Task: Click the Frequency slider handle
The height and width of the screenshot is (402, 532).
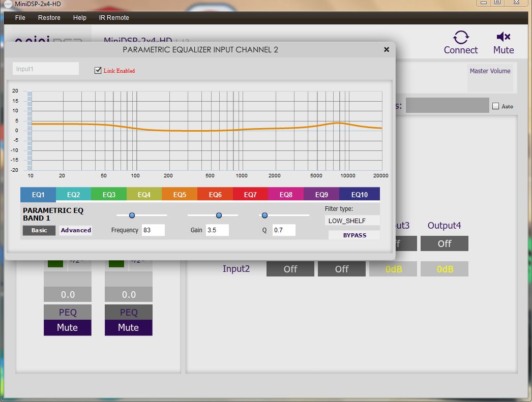Action: [x=132, y=215]
